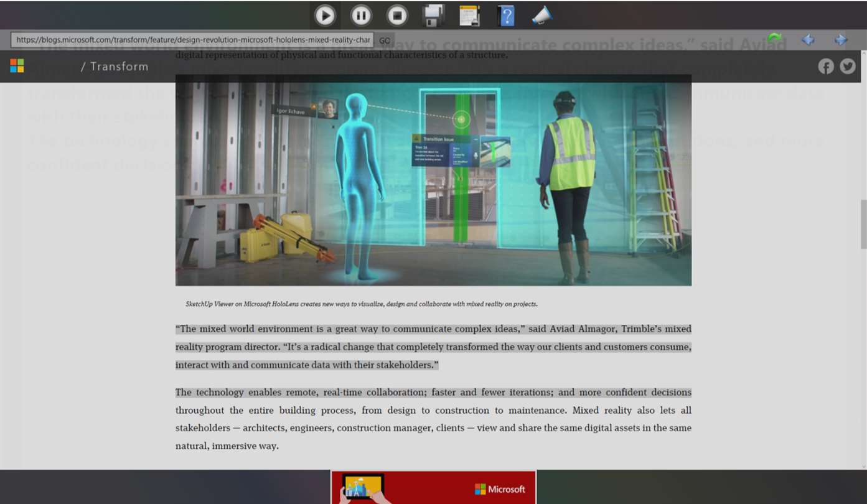Click the red Microsoft banner at the bottom

pos(433,487)
